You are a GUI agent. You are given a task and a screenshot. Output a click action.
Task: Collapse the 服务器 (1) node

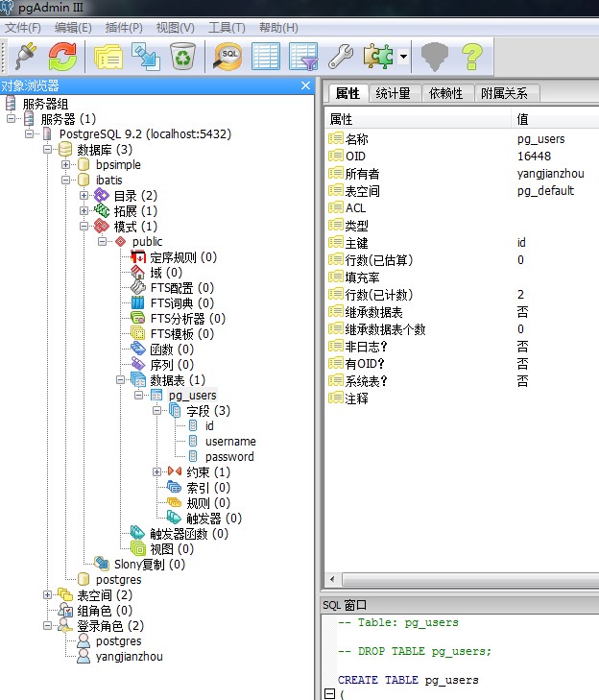[12, 119]
